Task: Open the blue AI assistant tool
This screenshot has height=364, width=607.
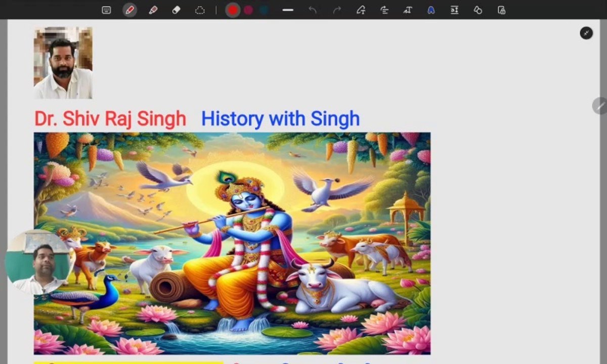Action: (x=431, y=10)
